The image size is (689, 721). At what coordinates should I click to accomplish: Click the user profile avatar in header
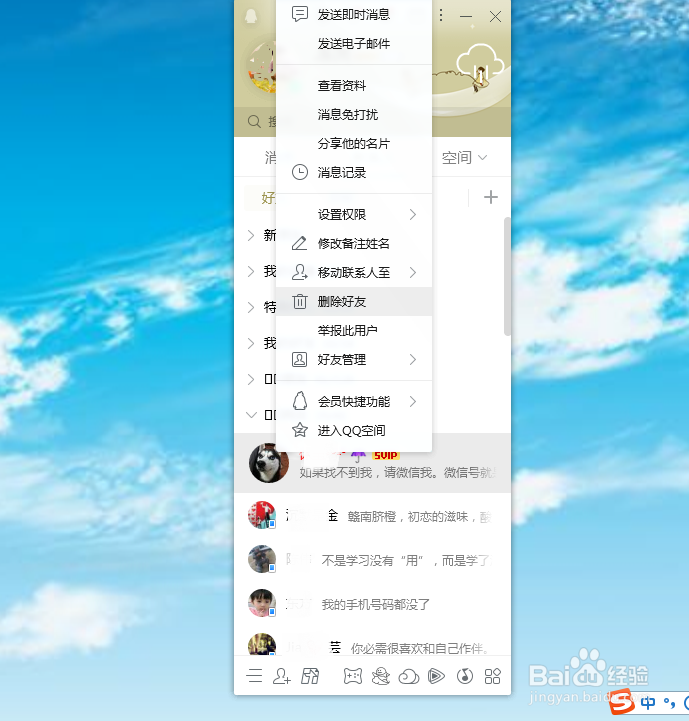pyautogui.click(x=262, y=68)
